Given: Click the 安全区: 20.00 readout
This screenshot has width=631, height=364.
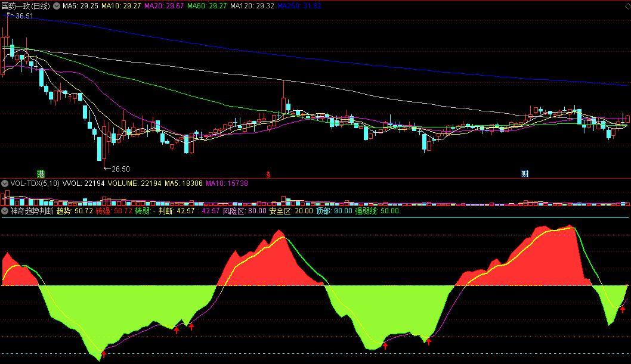Looking at the screenshot, I should click(x=291, y=211).
